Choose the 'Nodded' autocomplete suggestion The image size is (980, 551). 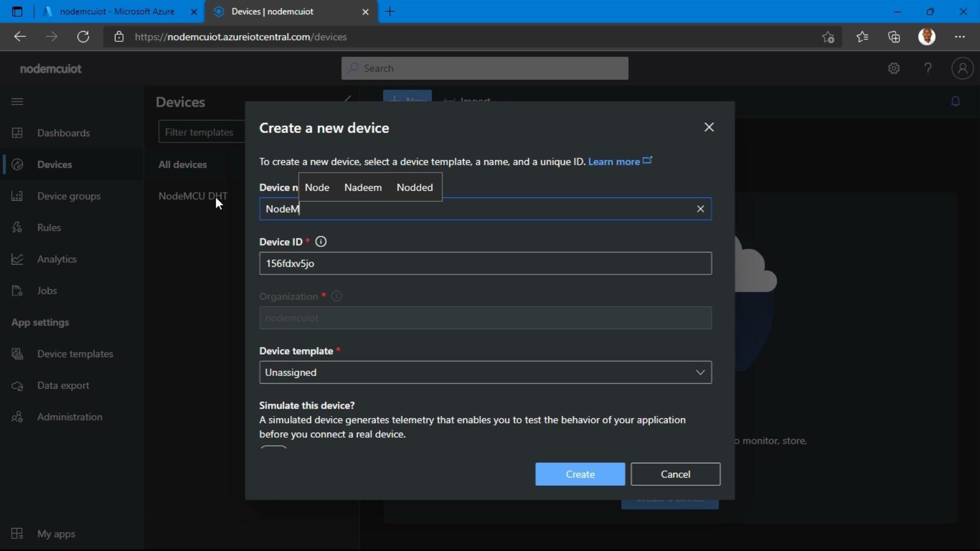click(414, 187)
